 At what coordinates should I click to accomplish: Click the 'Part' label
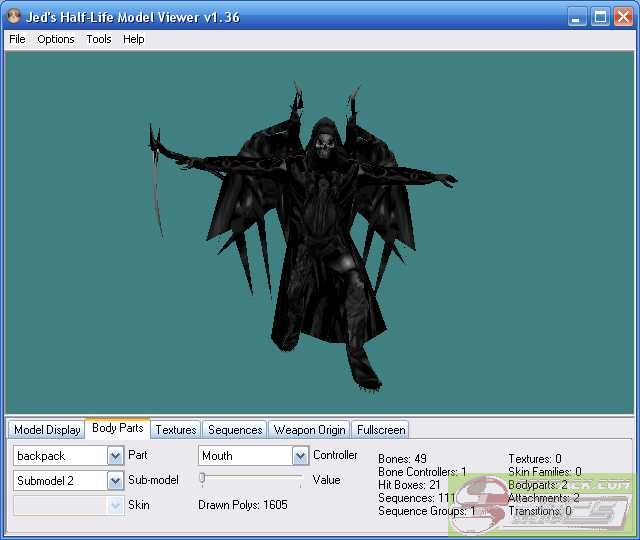[x=138, y=455]
